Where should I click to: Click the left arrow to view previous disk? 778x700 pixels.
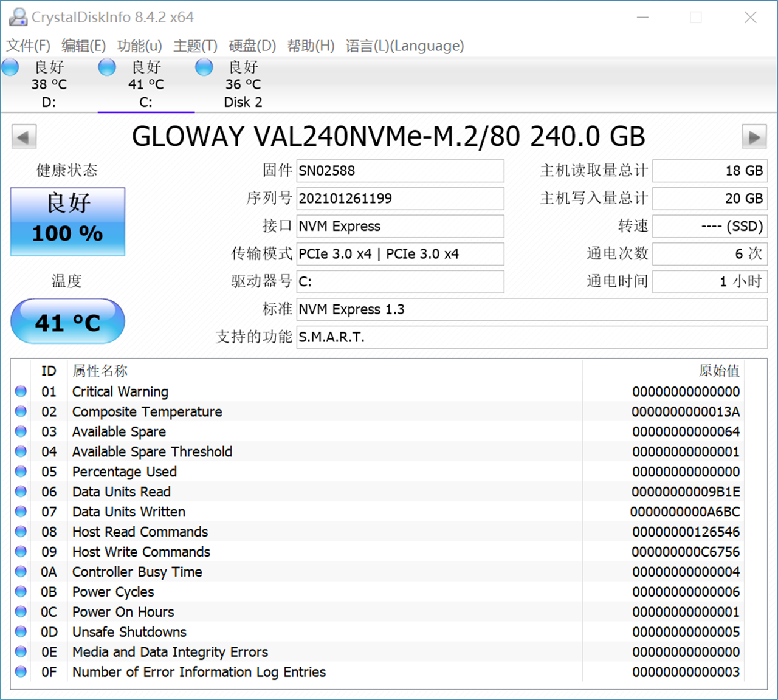click(24, 137)
